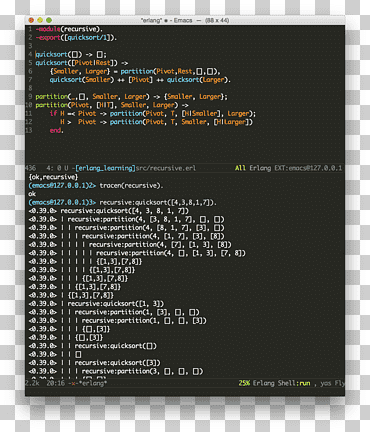This screenshot has width=370, height=432.
Task: Click the tracen(recursive). shell command
Action: click(131, 185)
